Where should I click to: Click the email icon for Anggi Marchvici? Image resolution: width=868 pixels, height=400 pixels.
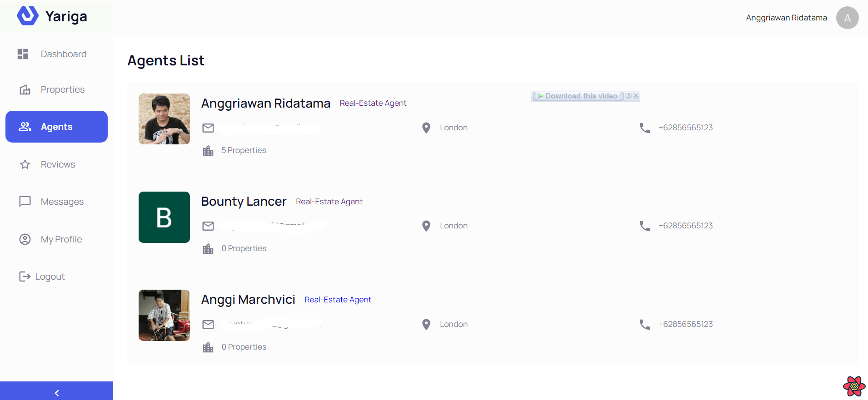point(208,324)
